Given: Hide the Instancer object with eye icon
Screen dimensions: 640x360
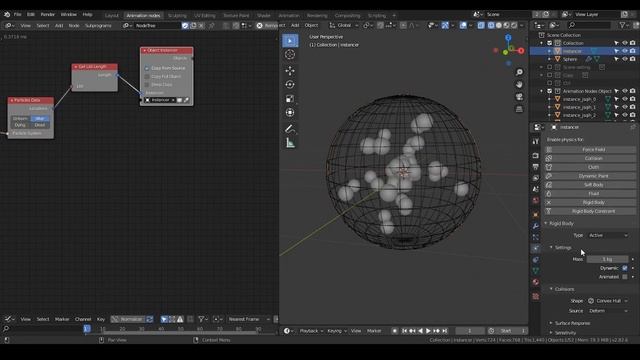Looking at the screenshot, I should click(x=624, y=51).
